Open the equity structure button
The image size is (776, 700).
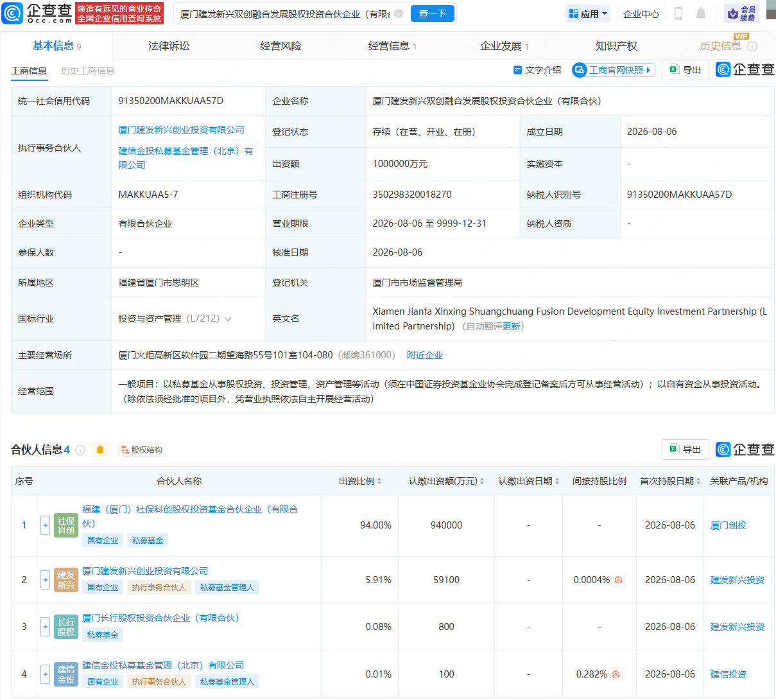click(x=142, y=450)
